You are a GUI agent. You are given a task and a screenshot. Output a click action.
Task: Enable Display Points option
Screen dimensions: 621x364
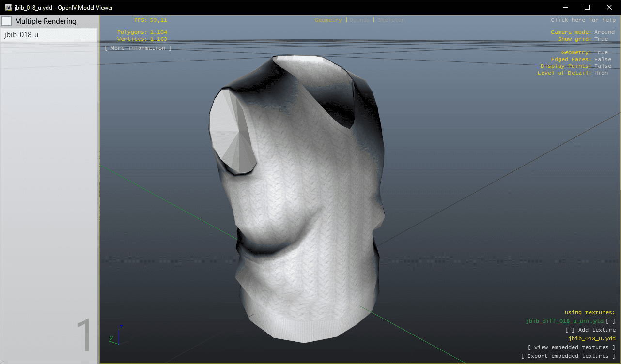click(603, 66)
